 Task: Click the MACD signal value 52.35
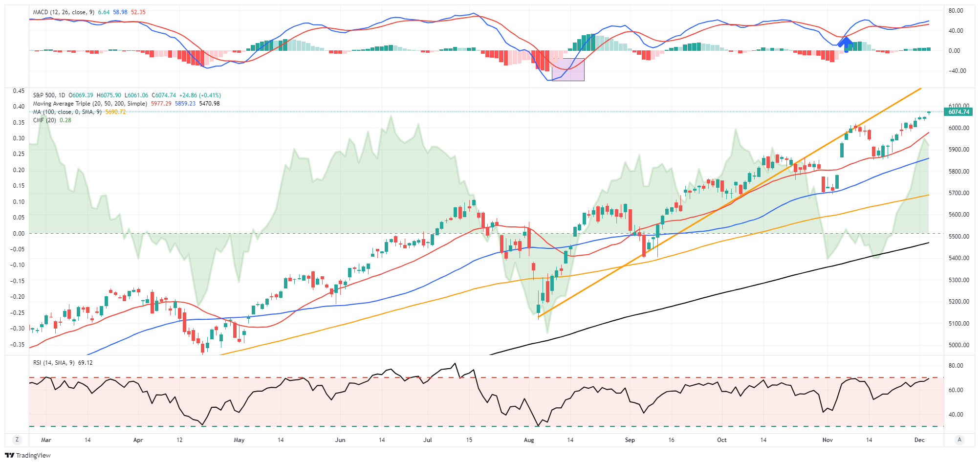[138, 12]
